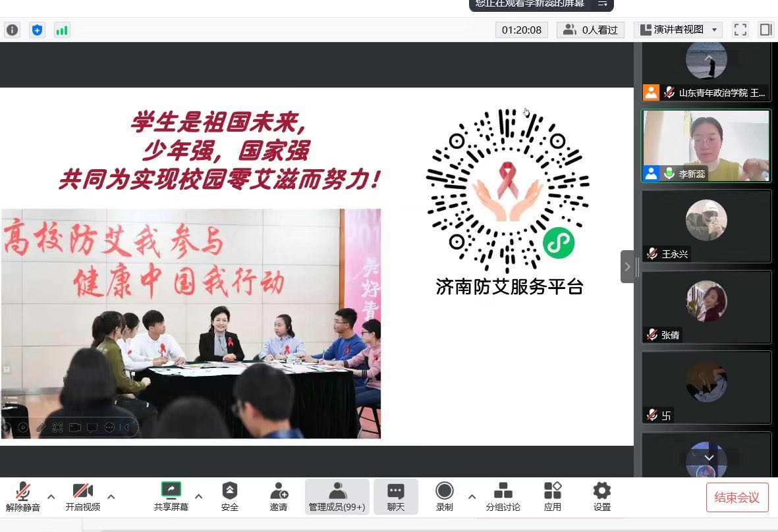Screen dimensions: 778x532
Task: Open 管理成员(99+) member list
Action: [x=337, y=496]
